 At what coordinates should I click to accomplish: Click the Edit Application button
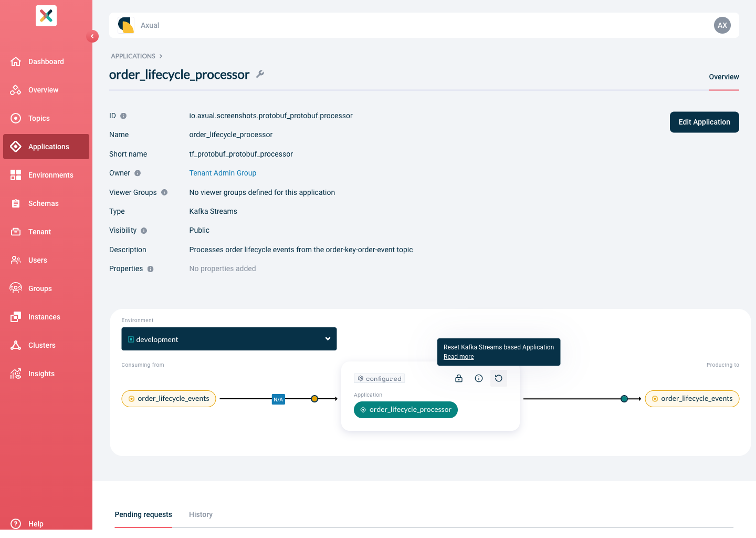(x=705, y=122)
